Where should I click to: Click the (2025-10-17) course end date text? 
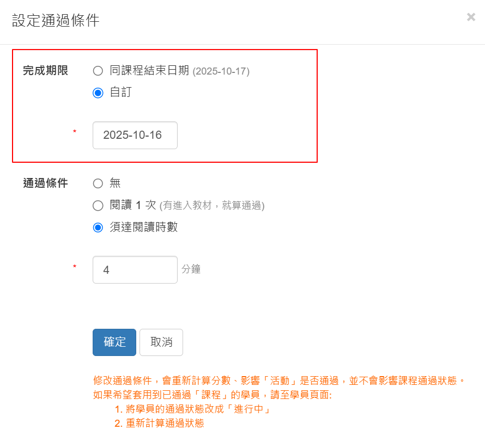click(221, 71)
